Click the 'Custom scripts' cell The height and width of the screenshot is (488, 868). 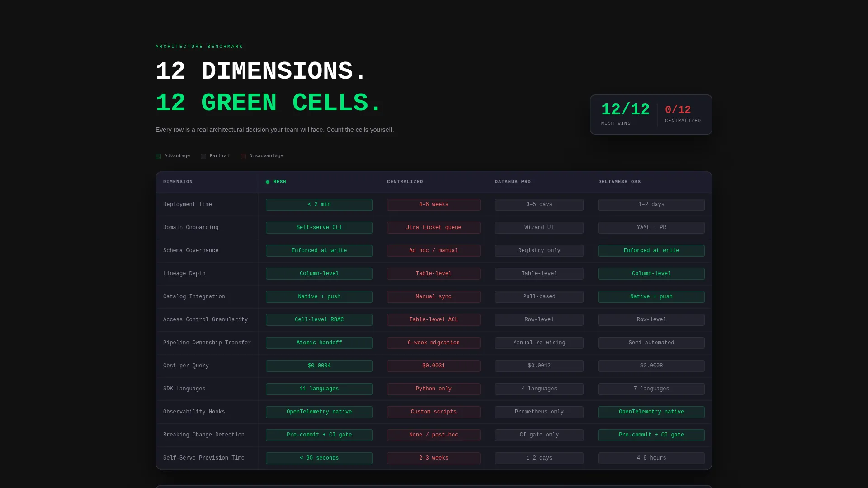(x=434, y=412)
